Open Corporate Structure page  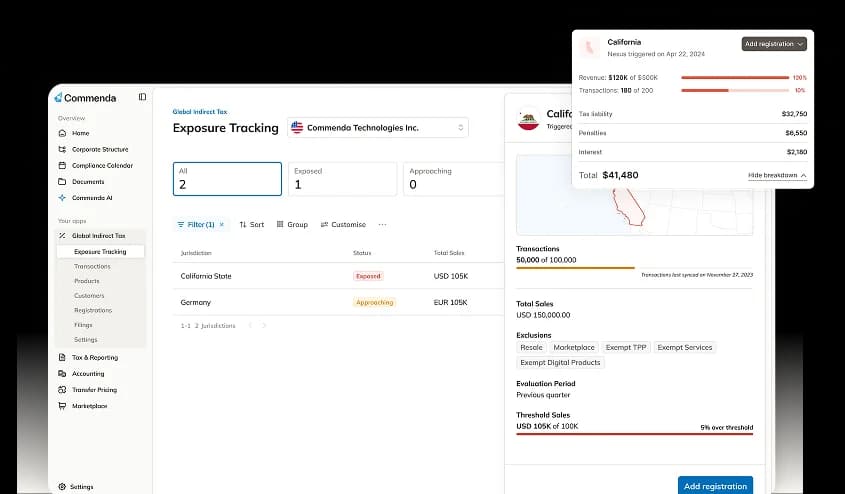point(100,149)
